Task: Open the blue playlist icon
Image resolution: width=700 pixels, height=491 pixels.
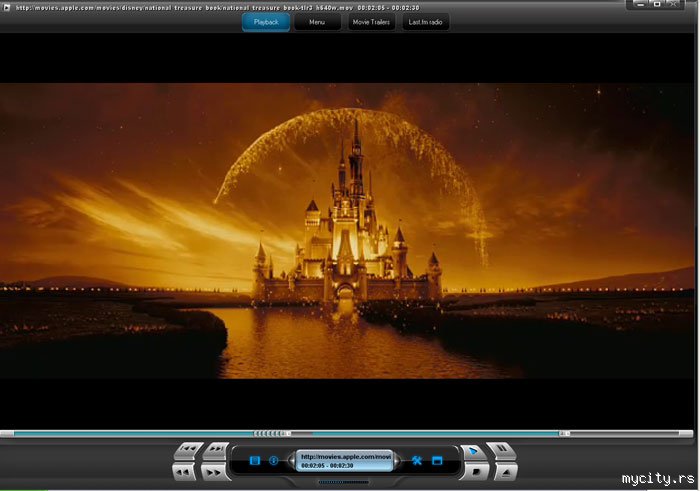Action: coord(255,460)
